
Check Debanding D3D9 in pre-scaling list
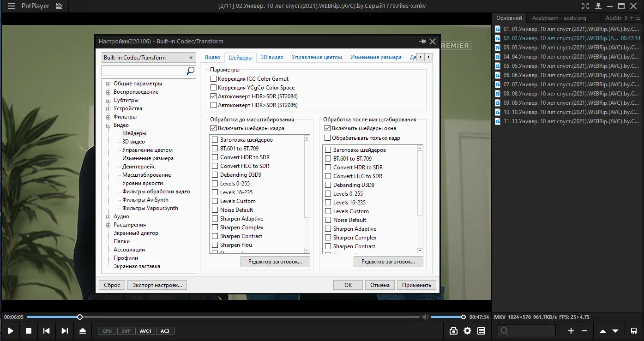click(215, 175)
